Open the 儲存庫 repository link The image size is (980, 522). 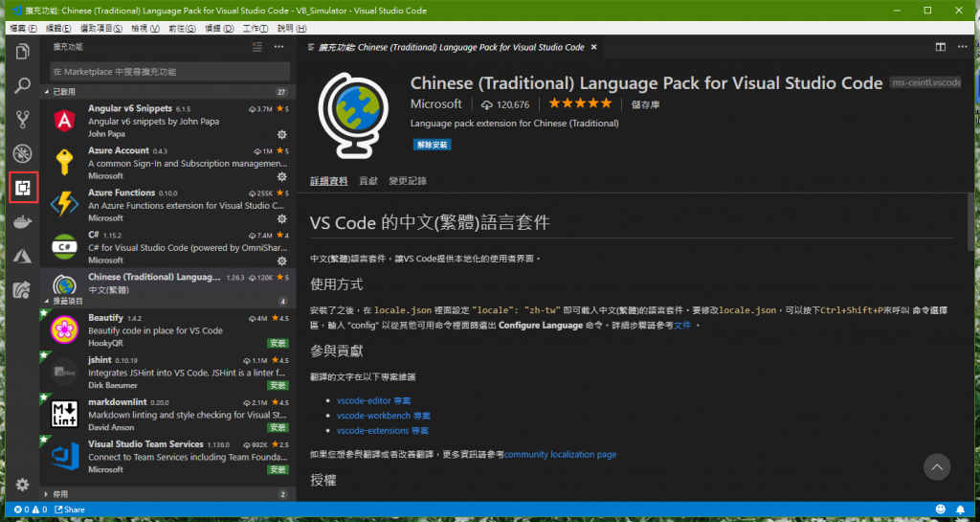[646, 104]
